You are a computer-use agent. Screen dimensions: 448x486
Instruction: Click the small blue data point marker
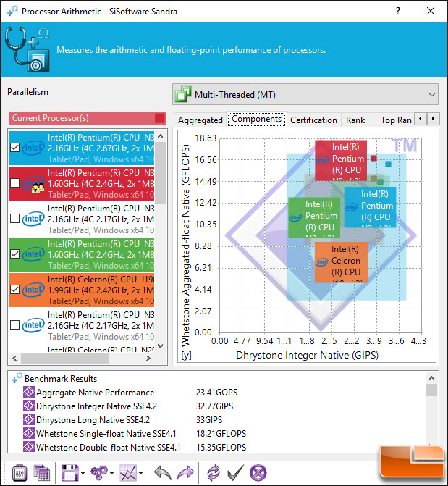[388, 164]
